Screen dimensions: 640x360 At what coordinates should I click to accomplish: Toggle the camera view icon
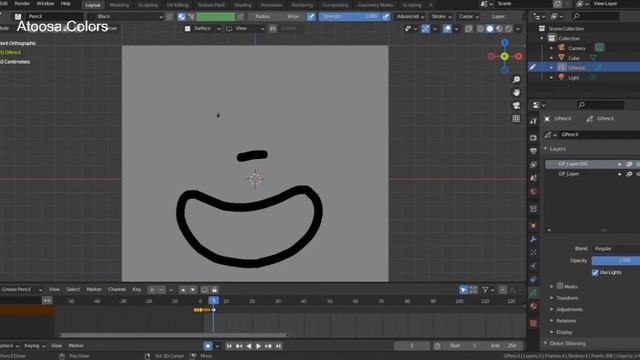pos(516,105)
